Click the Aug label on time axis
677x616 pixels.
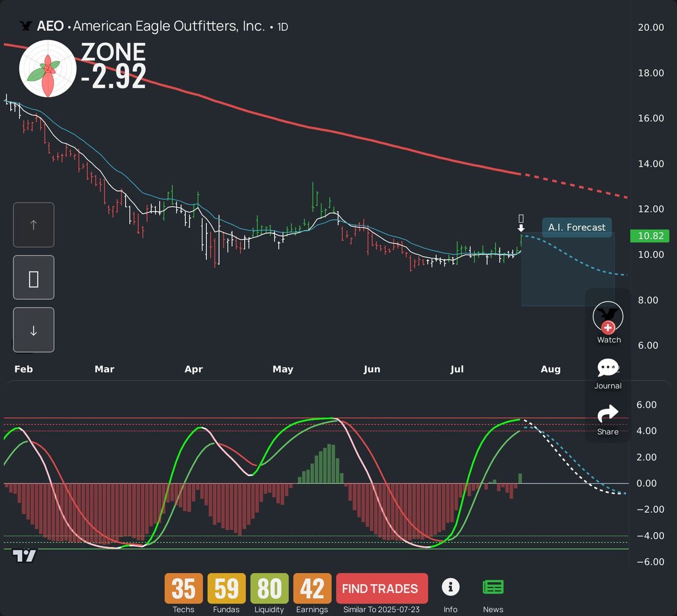coord(550,369)
